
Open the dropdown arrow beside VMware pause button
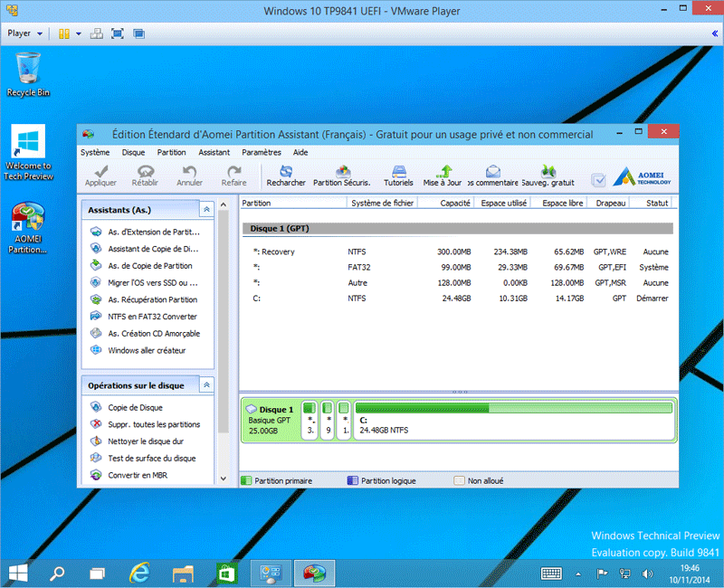tap(79, 33)
